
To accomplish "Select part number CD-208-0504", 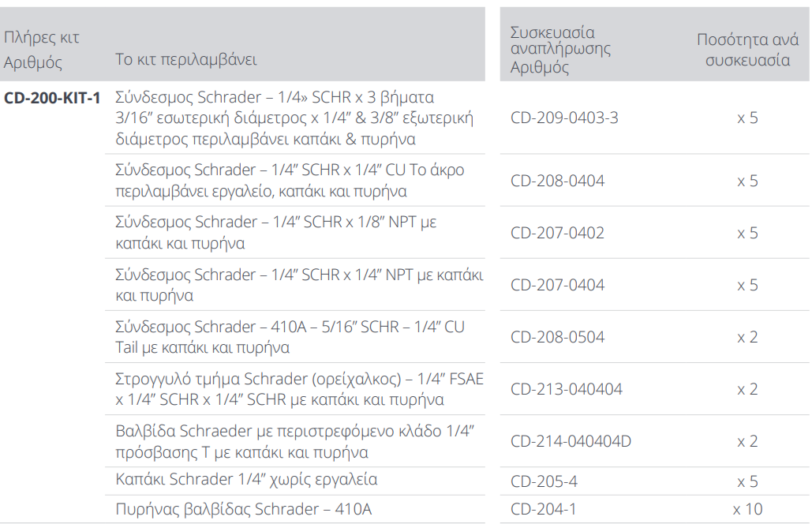I will (557, 337).
